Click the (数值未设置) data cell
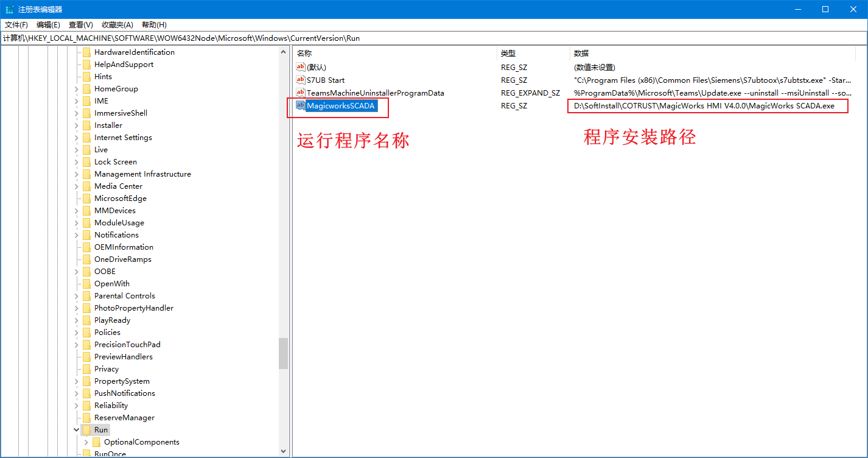868x458 pixels. (595, 67)
